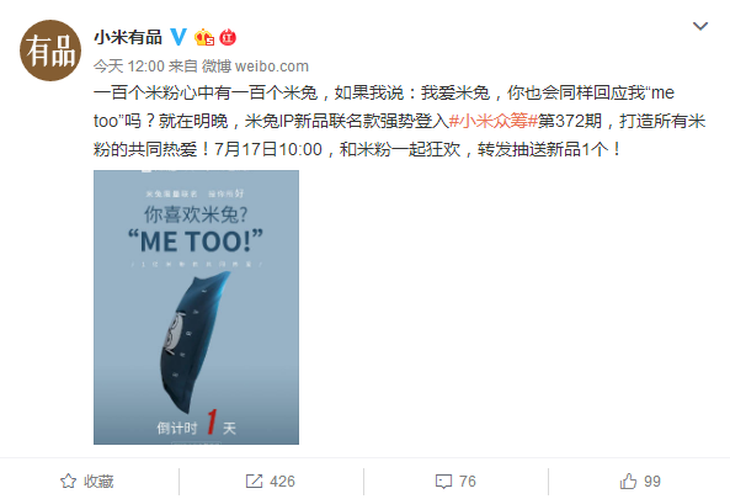Click the comment bubble icon
The width and height of the screenshot is (730, 499).
tap(443, 481)
